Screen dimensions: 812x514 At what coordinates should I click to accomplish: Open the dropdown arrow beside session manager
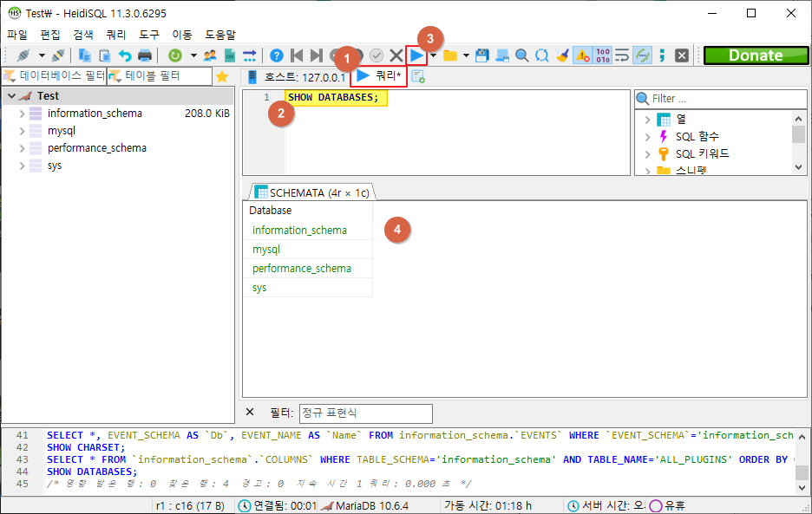coord(42,55)
